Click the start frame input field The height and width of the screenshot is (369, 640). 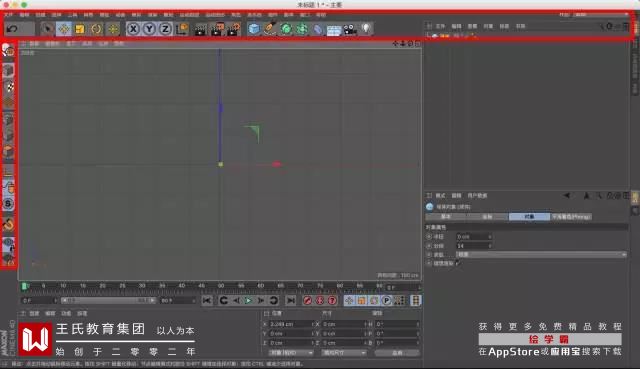point(38,300)
